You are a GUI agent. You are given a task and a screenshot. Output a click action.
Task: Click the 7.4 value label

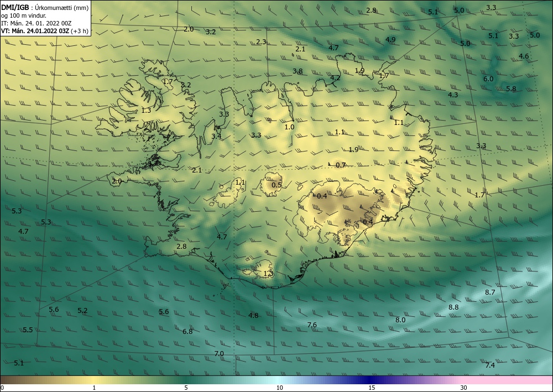pyautogui.click(x=490, y=365)
